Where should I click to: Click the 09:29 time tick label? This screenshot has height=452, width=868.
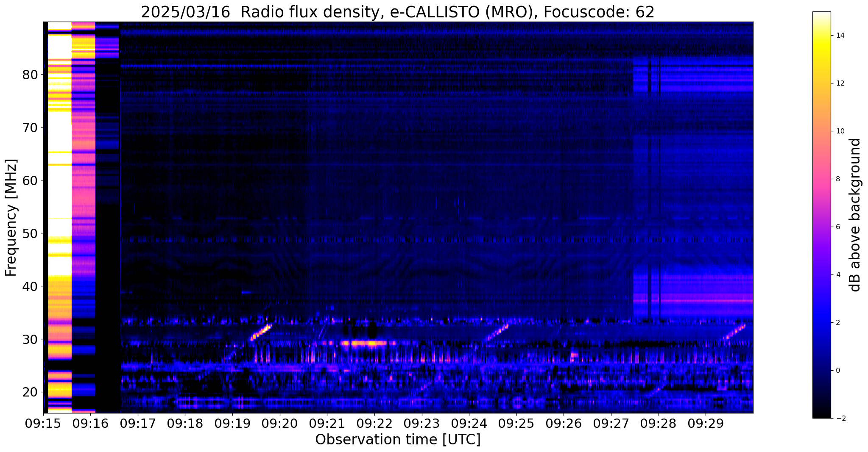[x=706, y=423]
